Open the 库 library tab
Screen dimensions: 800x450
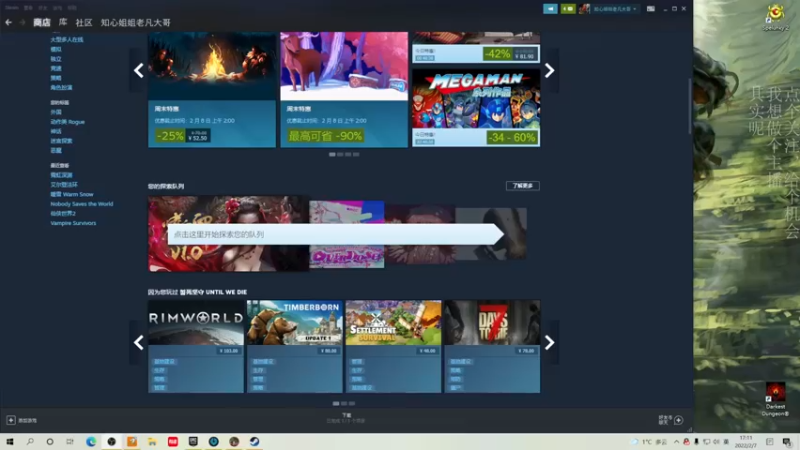(x=63, y=22)
